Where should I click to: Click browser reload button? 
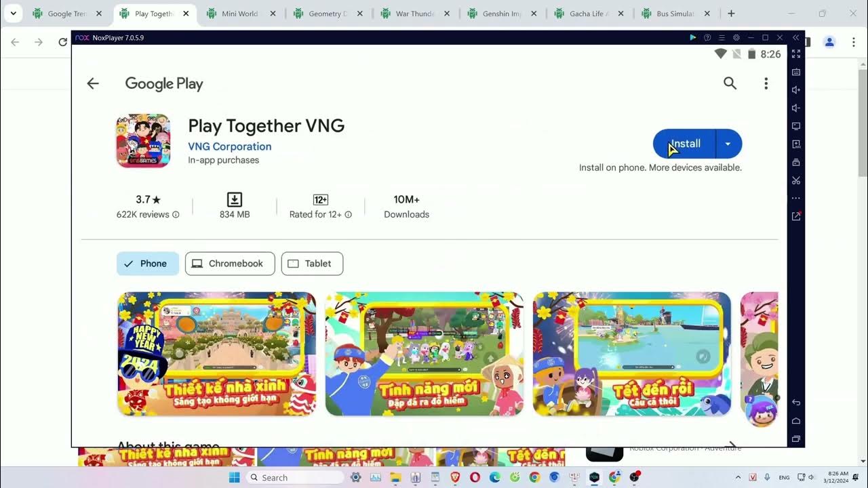coord(63,42)
